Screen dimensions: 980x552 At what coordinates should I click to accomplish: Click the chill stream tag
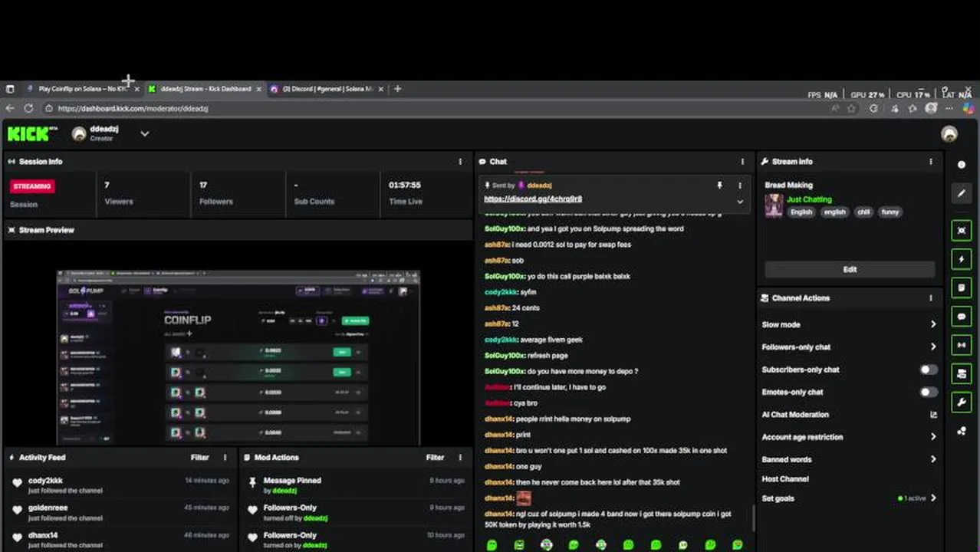863,212
